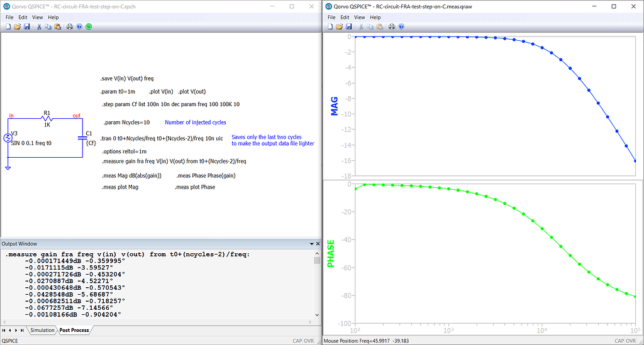
Task: Select the Post Process output tab
Action: click(x=74, y=330)
